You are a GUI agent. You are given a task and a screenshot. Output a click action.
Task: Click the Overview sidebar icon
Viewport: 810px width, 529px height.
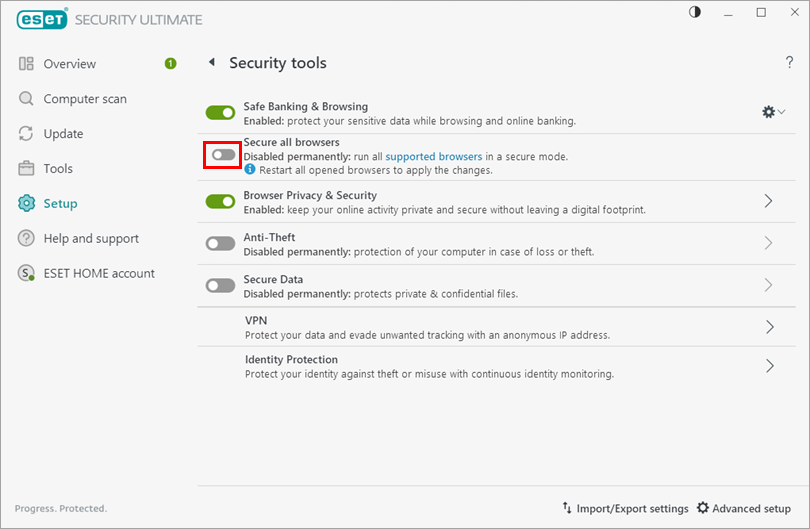(x=26, y=64)
